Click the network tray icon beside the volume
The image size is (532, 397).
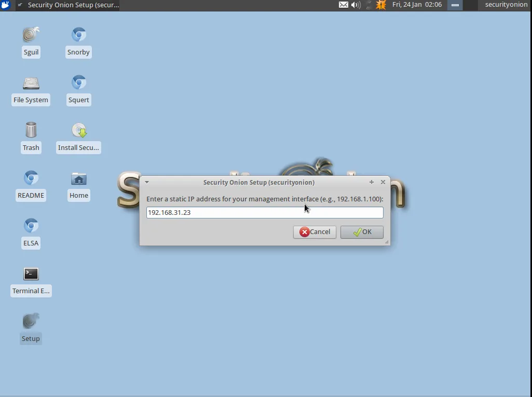pyautogui.click(x=369, y=5)
